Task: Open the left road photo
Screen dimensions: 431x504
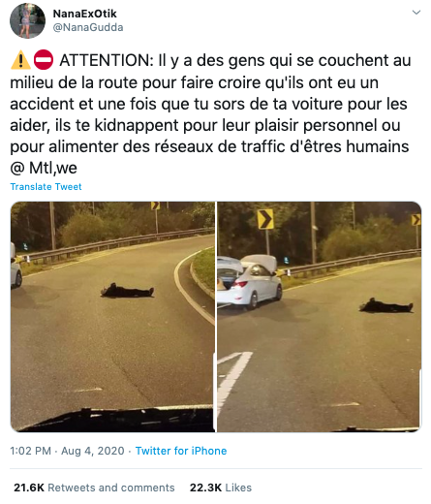Action: (x=112, y=317)
